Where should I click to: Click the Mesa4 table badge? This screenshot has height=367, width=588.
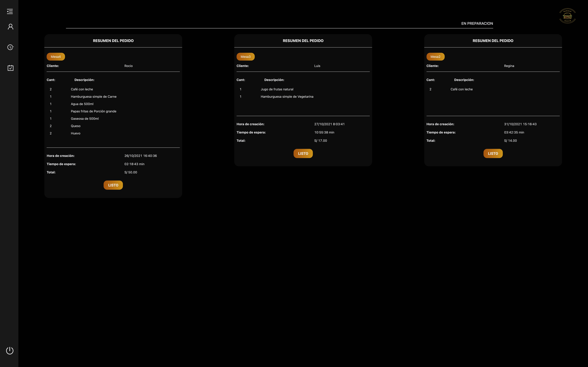(56, 57)
